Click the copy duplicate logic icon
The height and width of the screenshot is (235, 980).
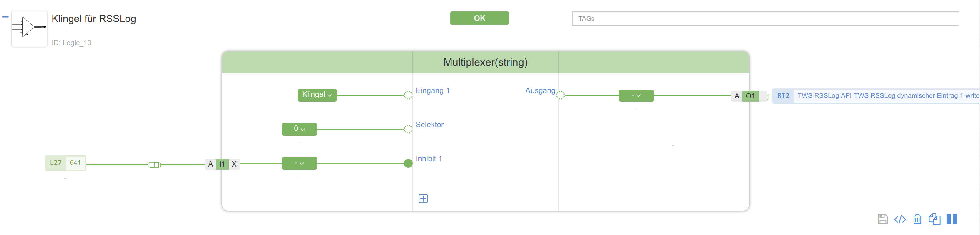pos(934,219)
